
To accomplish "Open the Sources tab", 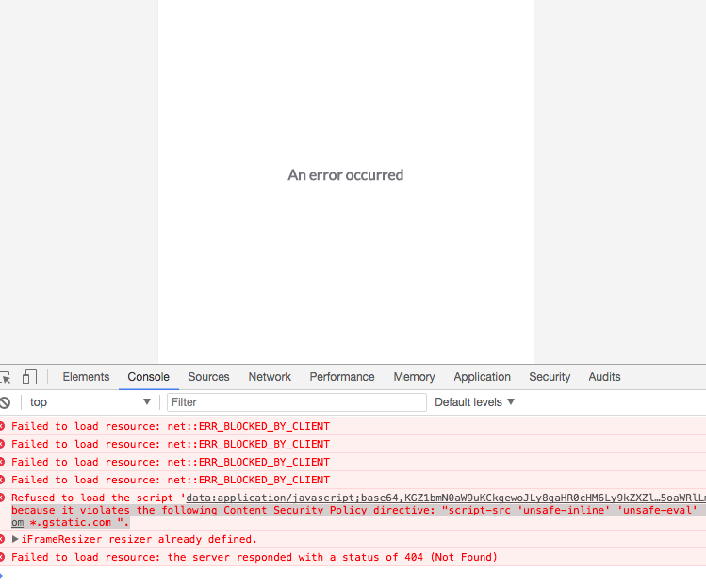I will coord(208,377).
